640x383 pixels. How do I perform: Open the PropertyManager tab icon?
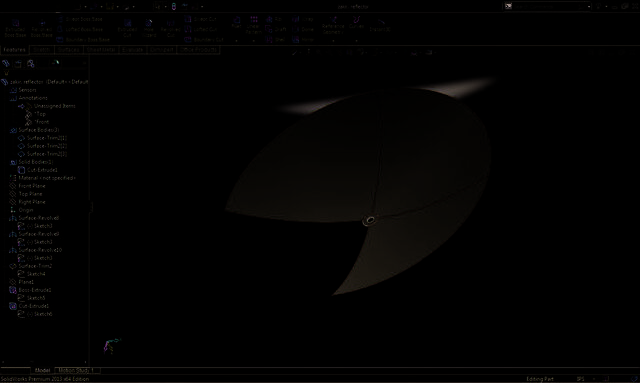pos(18,64)
